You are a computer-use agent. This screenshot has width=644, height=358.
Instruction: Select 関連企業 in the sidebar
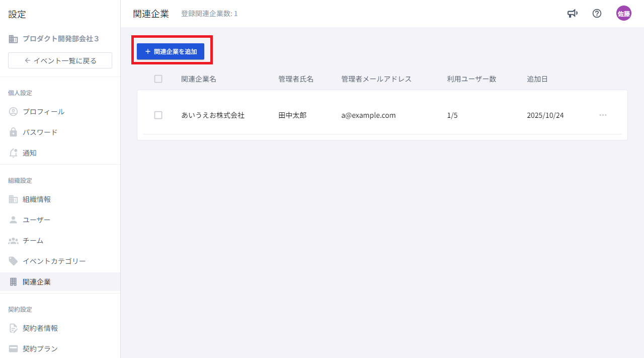(x=37, y=282)
